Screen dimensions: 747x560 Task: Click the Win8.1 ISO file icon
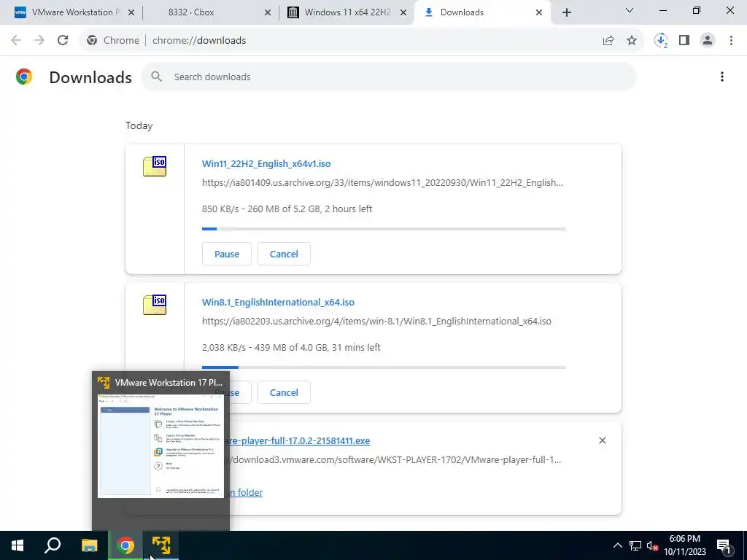(155, 305)
